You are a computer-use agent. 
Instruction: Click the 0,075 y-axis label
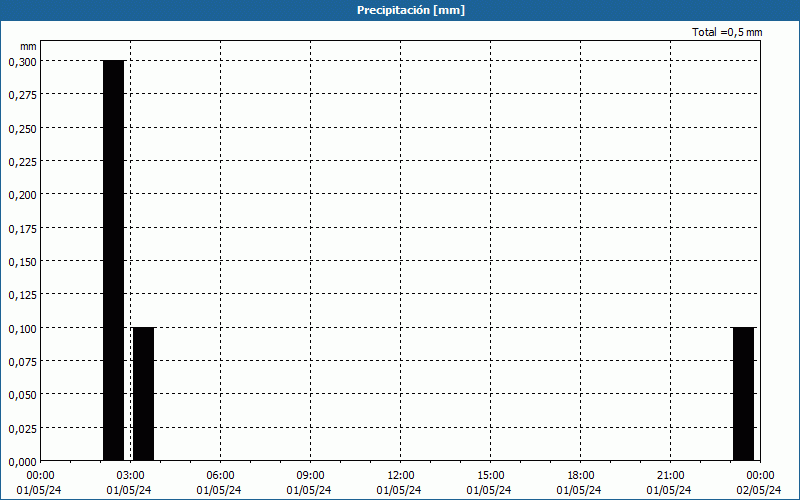(x=22, y=362)
